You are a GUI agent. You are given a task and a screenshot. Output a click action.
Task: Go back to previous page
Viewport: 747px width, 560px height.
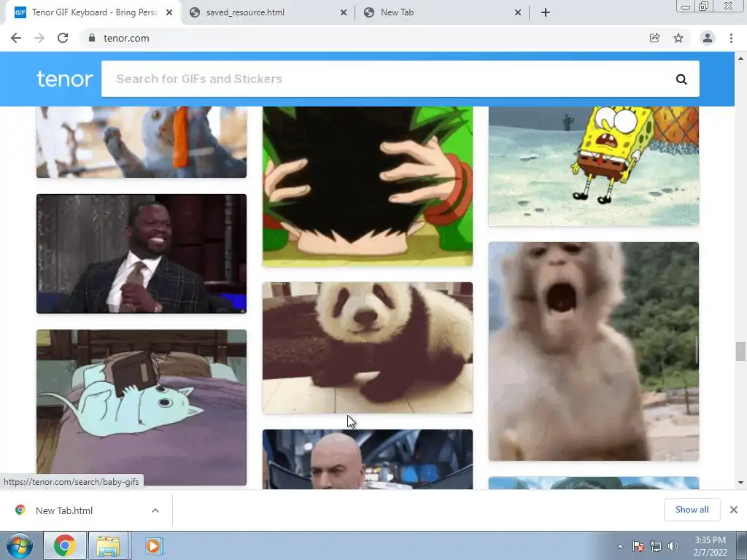16,38
